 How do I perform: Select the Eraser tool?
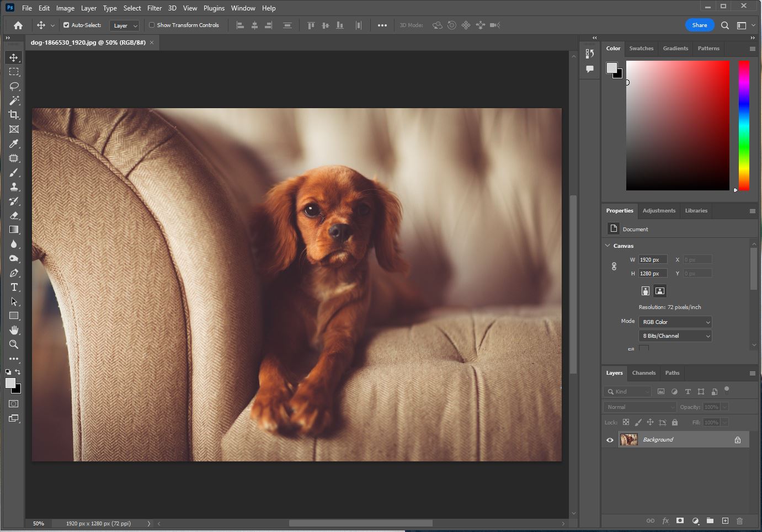14,215
